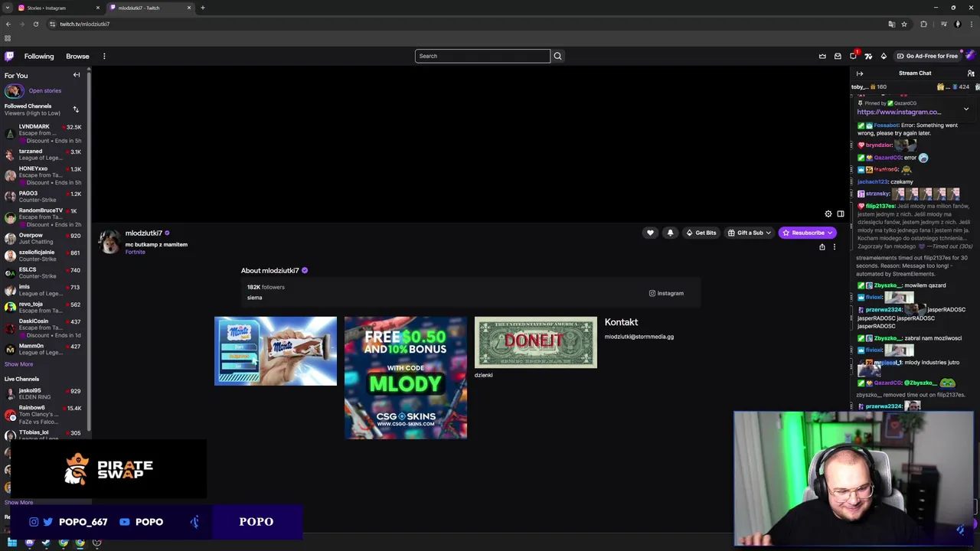The image size is (980, 551).
Task: Open PAGO3 channel in sidebar
Action: point(45,197)
